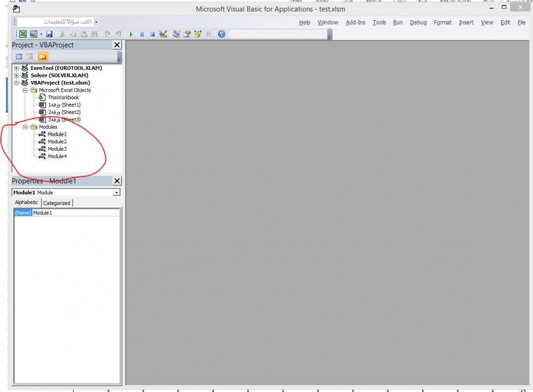Click the Paste clipboard icon
This screenshot has height=392, width=533.
(x=84, y=34)
